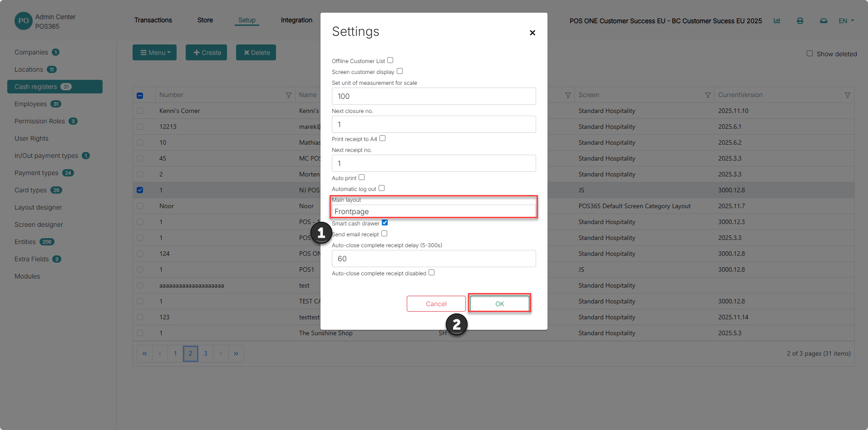The image size is (868, 430).
Task: Open the Number column filter icon
Action: tap(288, 95)
